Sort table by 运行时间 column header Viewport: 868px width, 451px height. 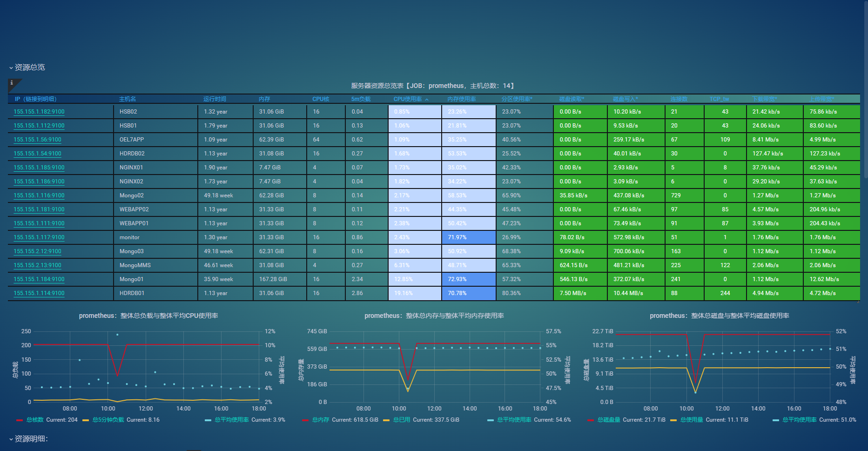tap(215, 99)
